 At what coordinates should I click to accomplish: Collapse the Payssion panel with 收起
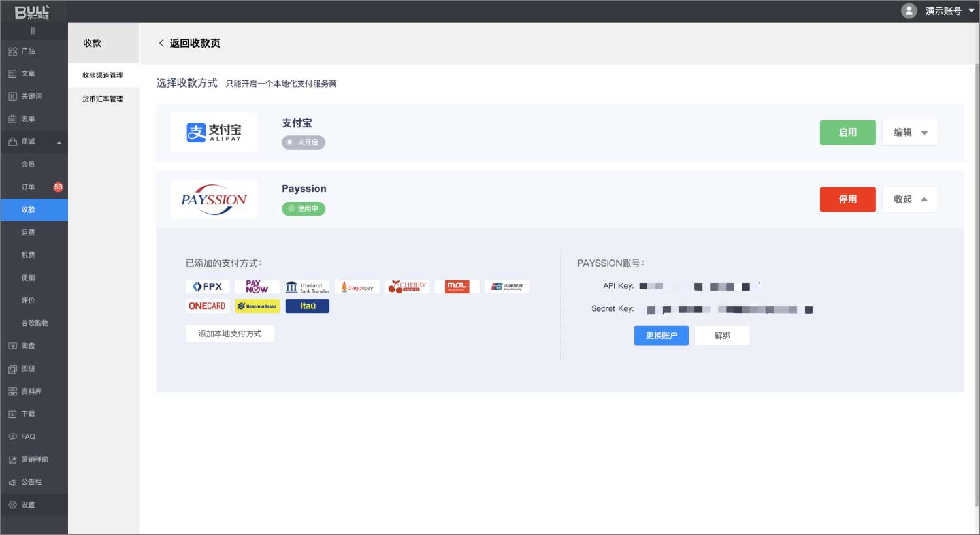(910, 199)
